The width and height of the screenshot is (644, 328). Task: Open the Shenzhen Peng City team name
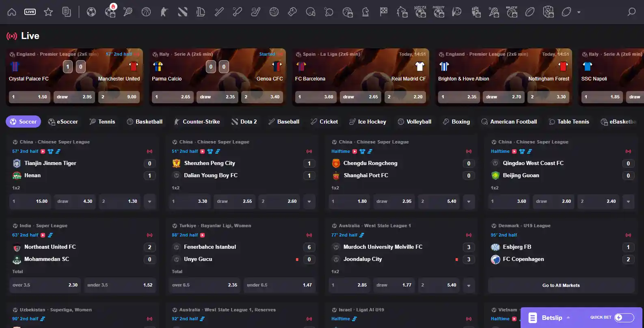click(210, 163)
